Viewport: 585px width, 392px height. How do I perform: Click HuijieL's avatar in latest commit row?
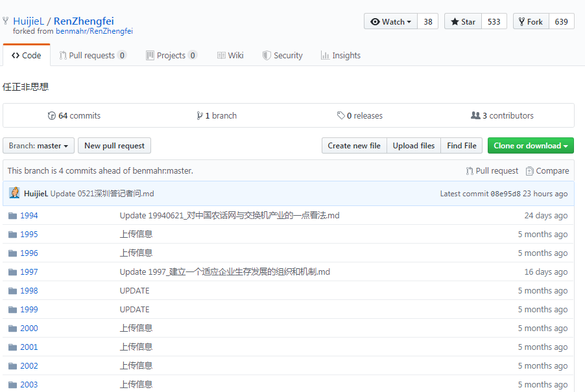pyautogui.click(x=14, y=193)
